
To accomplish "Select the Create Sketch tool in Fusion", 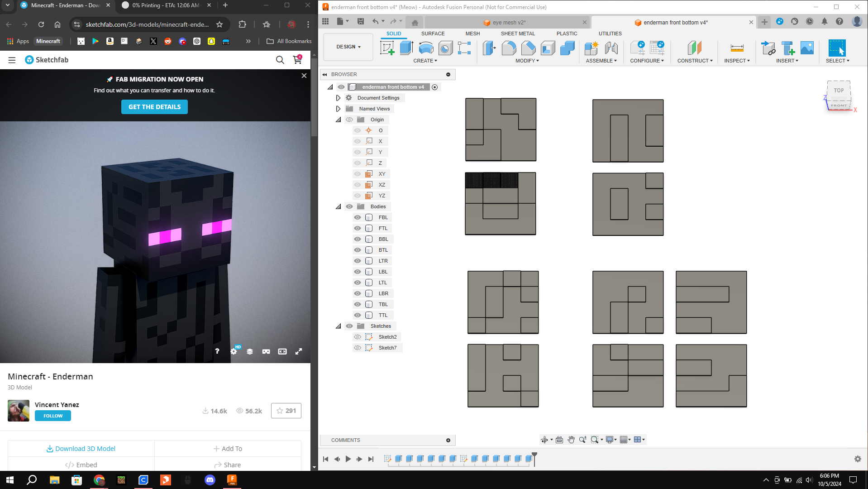I will (x=387, y=48).
